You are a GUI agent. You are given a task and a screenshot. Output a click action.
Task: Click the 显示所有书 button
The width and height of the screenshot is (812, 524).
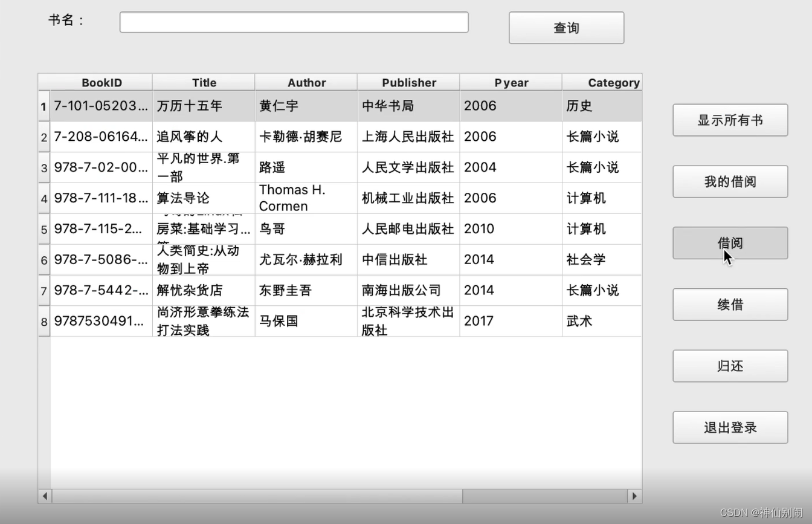[730, 120]
